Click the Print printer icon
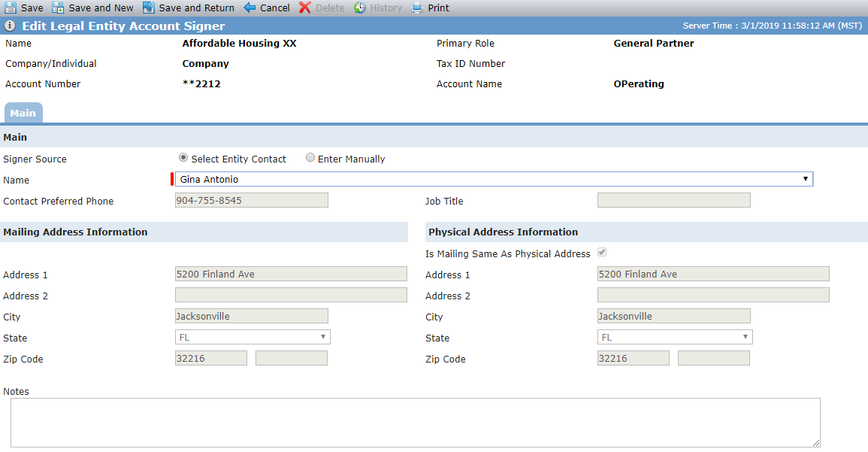The width and height of the screenshot is (868, 452). click(417, 8)
